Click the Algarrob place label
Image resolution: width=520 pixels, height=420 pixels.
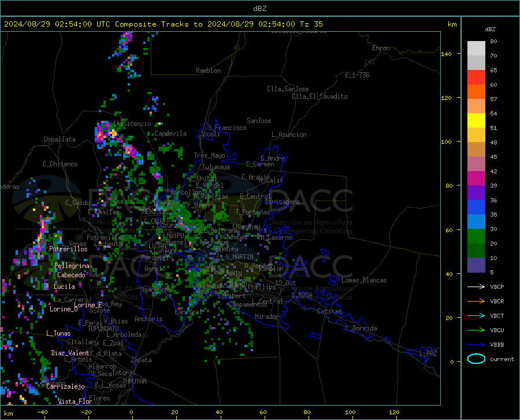tap(102, 367)
